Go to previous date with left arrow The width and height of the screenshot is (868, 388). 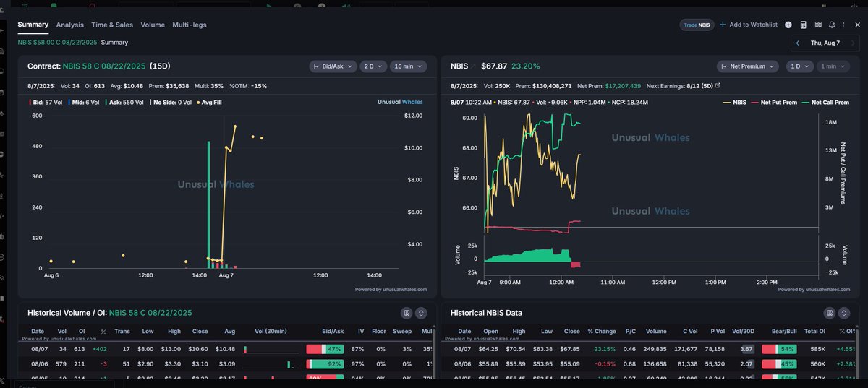click(798, 43)
